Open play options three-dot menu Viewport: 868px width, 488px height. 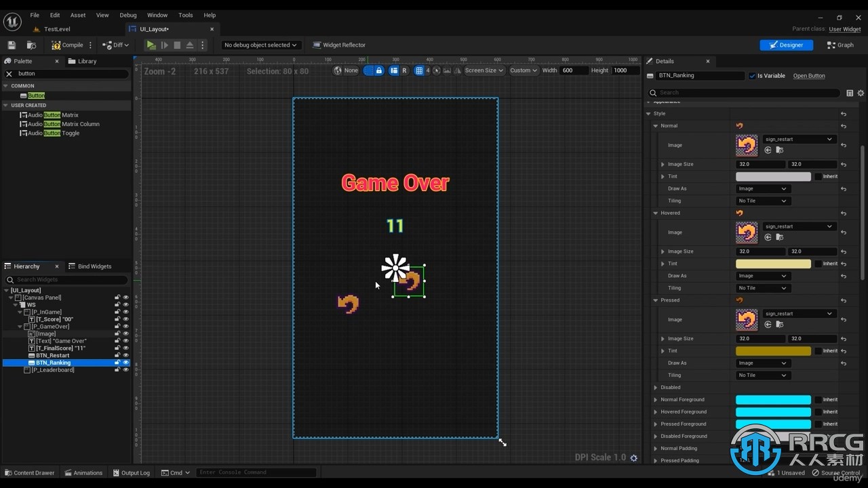pyautogui.click(x=202, y=45)
